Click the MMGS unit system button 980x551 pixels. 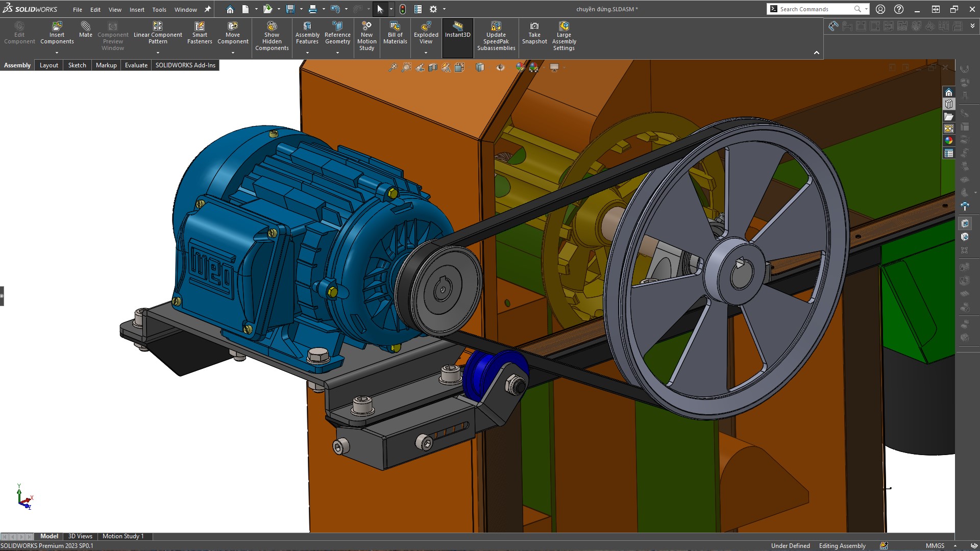tap(935, 546)
